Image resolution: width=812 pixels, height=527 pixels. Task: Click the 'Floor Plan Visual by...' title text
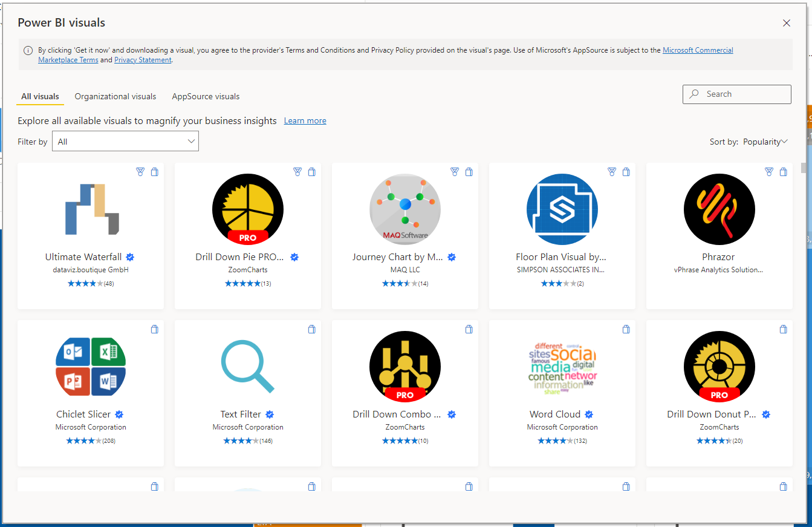pyautogui.click(x=561, y=257)
